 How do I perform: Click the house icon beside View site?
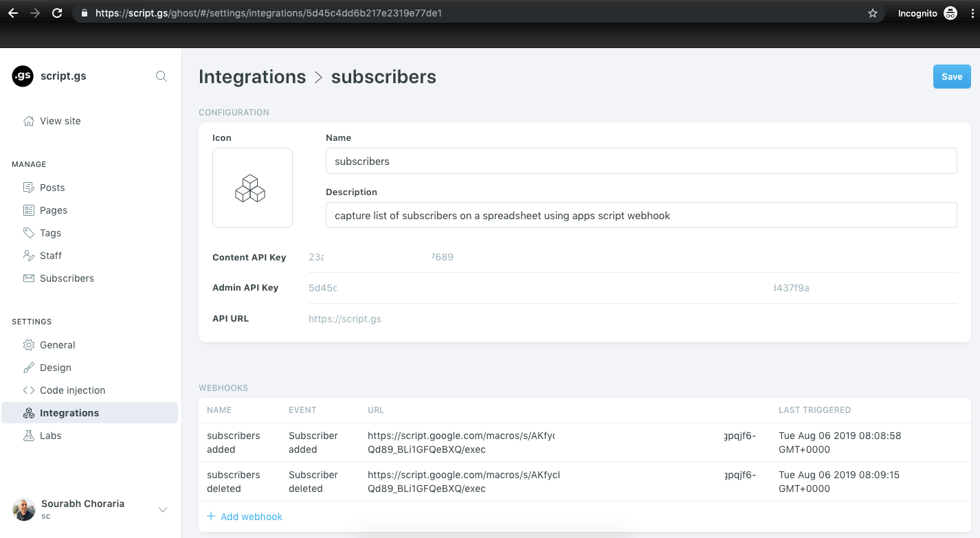[x=29, y=121]
